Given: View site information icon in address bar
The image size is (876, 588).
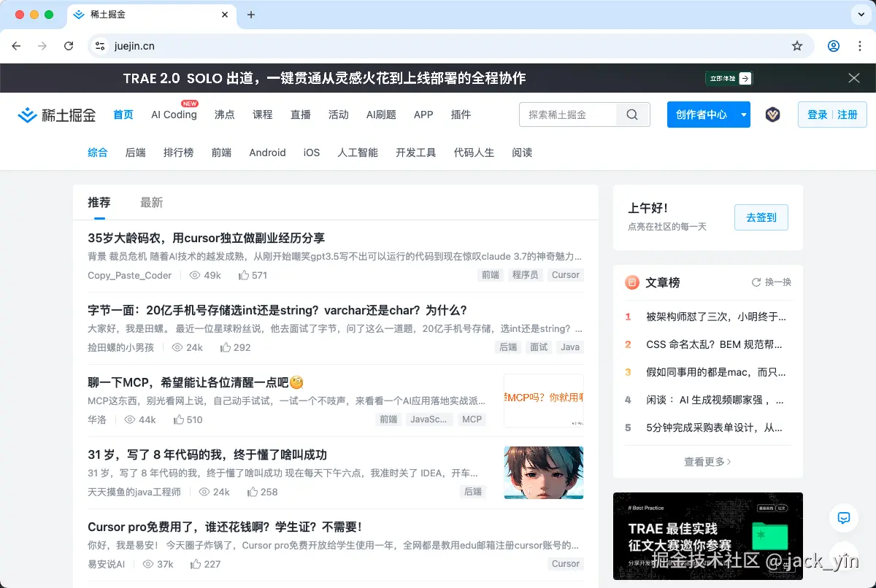Looking at the screenshot, I should [x=101, y=46].
